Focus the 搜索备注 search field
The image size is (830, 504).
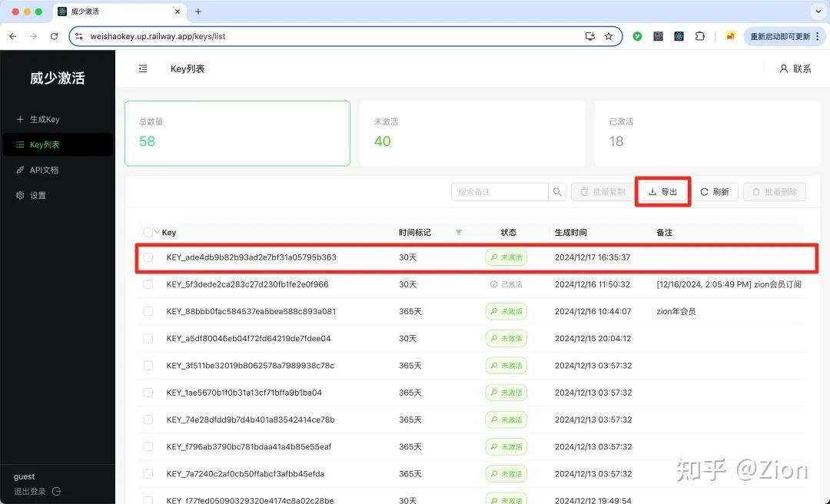(x=500, y=191)
